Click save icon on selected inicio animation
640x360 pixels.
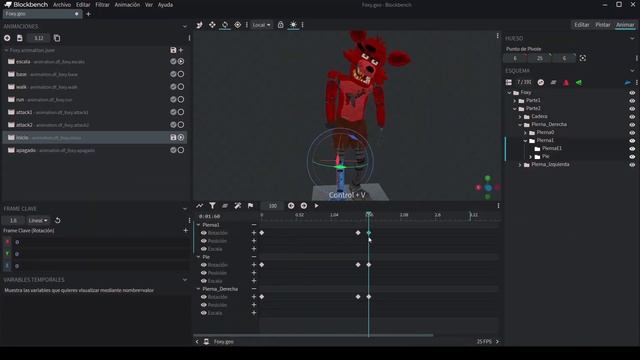[173, 138]
